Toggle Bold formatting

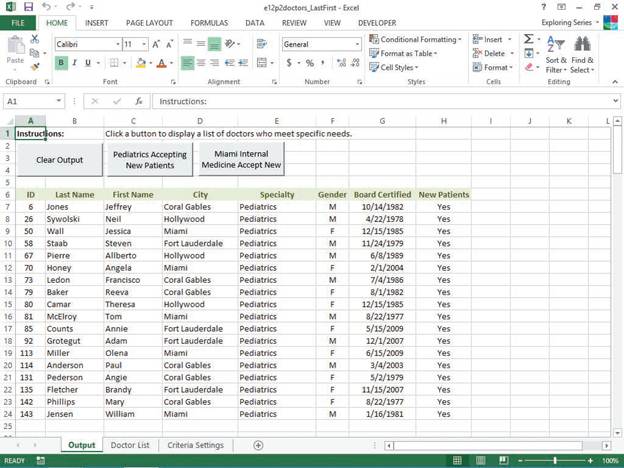click(61, 63)
